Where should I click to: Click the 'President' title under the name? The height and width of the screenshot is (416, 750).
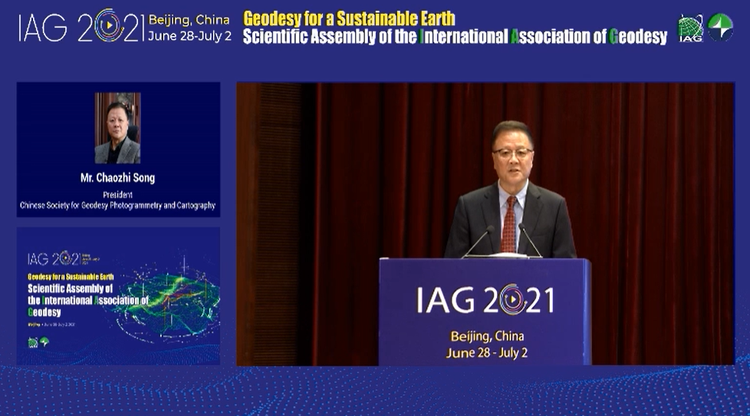(118, 194)
